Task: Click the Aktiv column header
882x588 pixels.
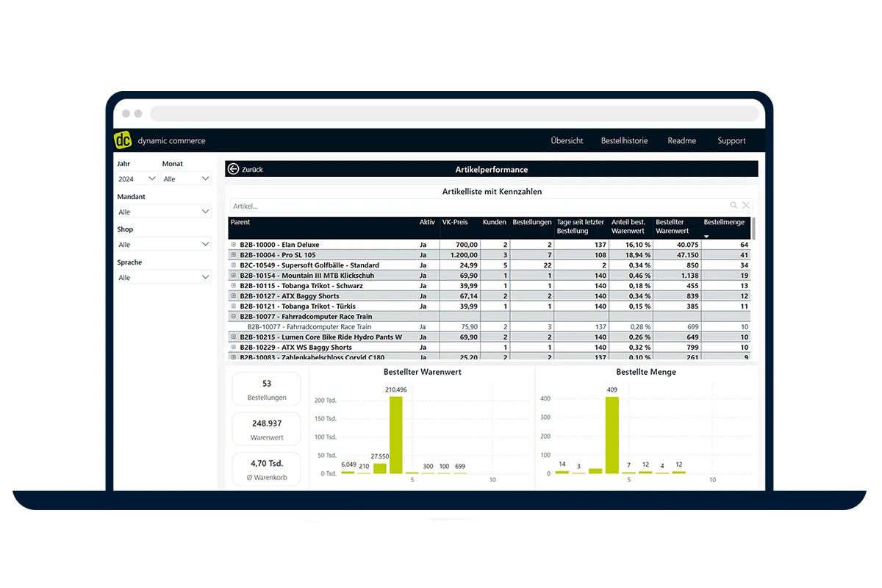Action: pos(427,222)
